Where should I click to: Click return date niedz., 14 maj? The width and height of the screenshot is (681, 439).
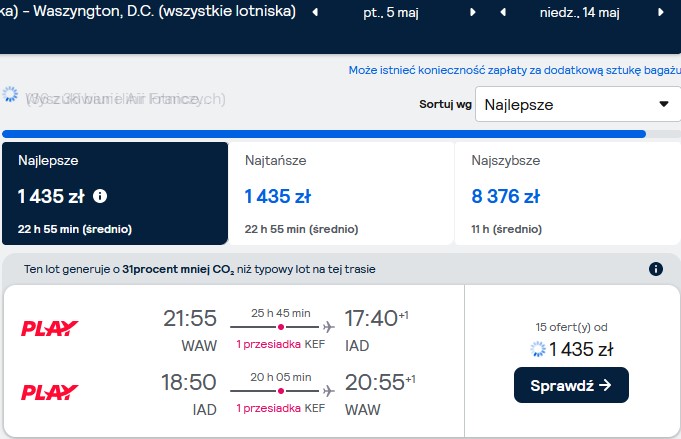579,13
